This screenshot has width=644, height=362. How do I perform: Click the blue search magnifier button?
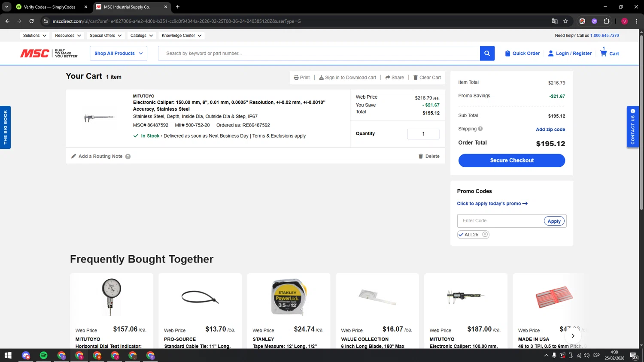(x=487, y=53)
